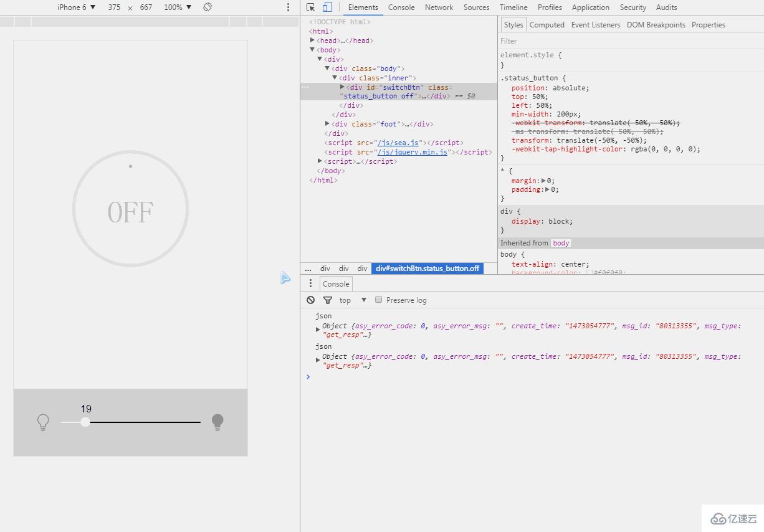Collapse the body element node
Screen dimensions: 764x532
[x=312, y=49]
